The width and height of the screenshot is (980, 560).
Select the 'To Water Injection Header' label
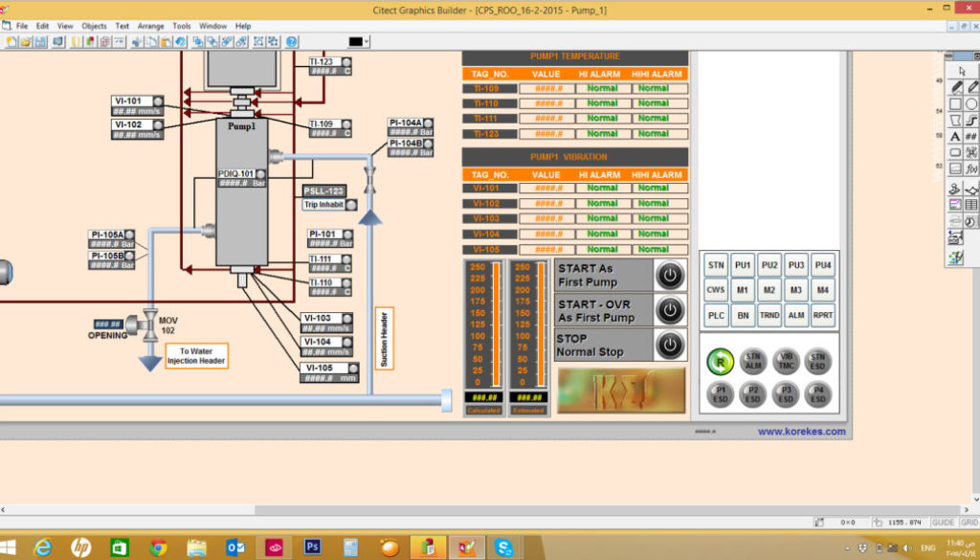tap(196, 356)
